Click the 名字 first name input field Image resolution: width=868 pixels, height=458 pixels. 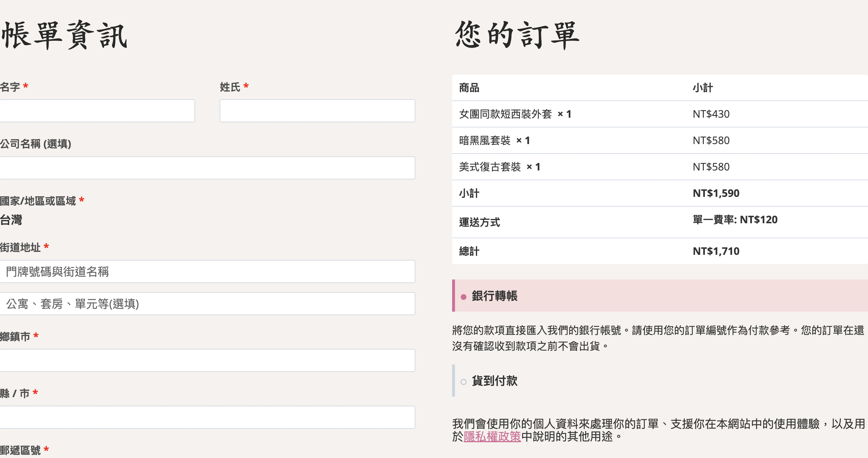click(97, 111)
